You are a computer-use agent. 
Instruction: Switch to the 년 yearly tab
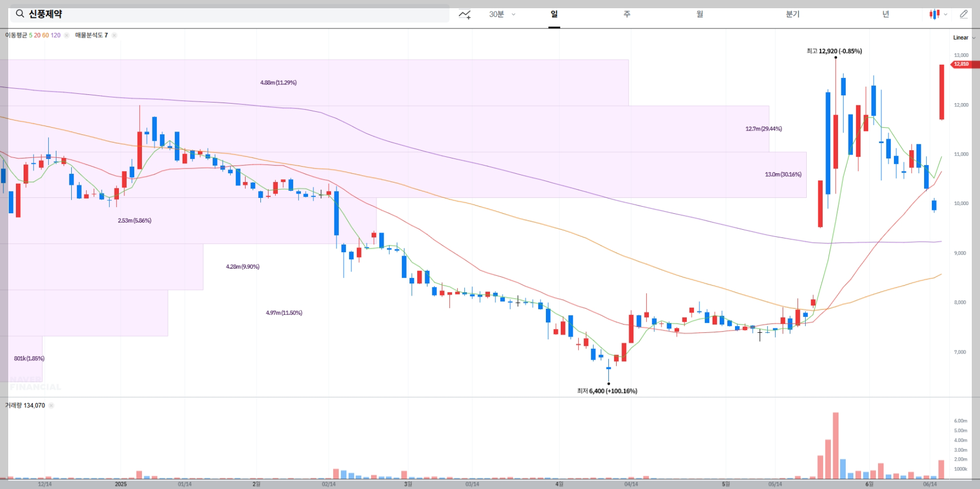point(886,14)
